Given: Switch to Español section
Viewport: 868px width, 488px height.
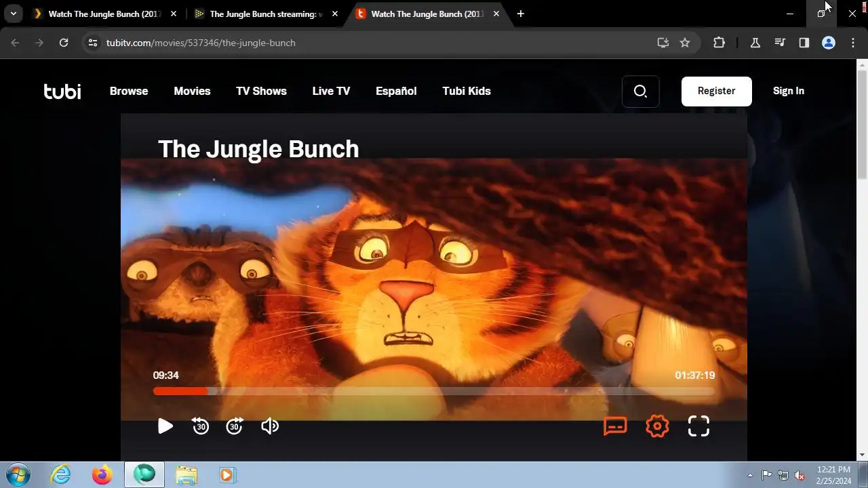Looking at the screenshot, I should click(x=396, y=91).
